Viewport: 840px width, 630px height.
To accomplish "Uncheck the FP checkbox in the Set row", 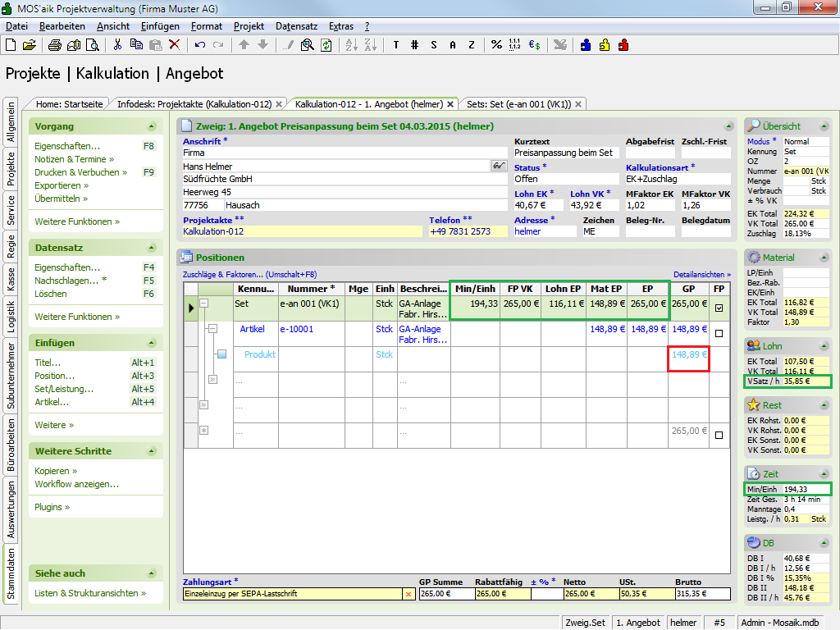I will (719, 308).
